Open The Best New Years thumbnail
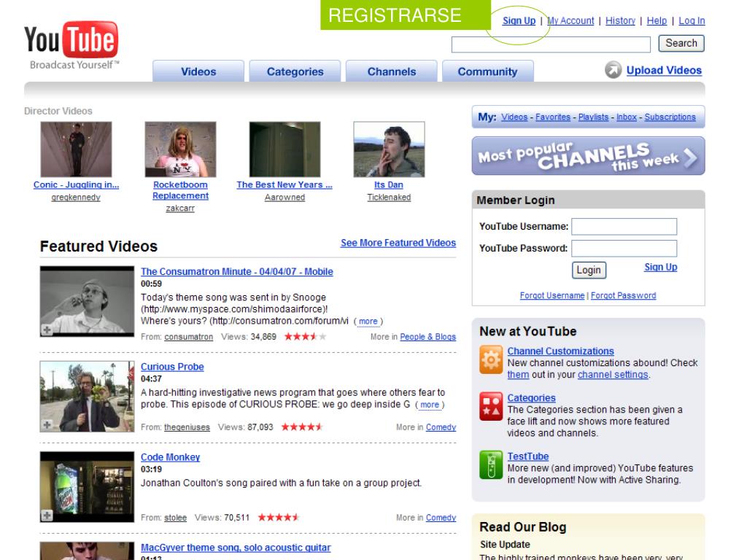The image size is (747, 560). click(x=285, y=149)
